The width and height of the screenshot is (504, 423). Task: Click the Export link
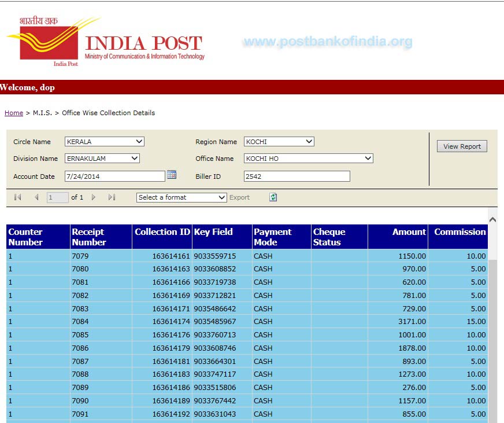(240, 197)
